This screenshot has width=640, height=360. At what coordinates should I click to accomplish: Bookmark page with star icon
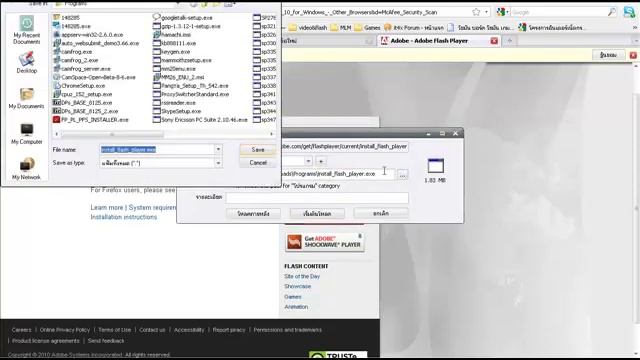476,12
